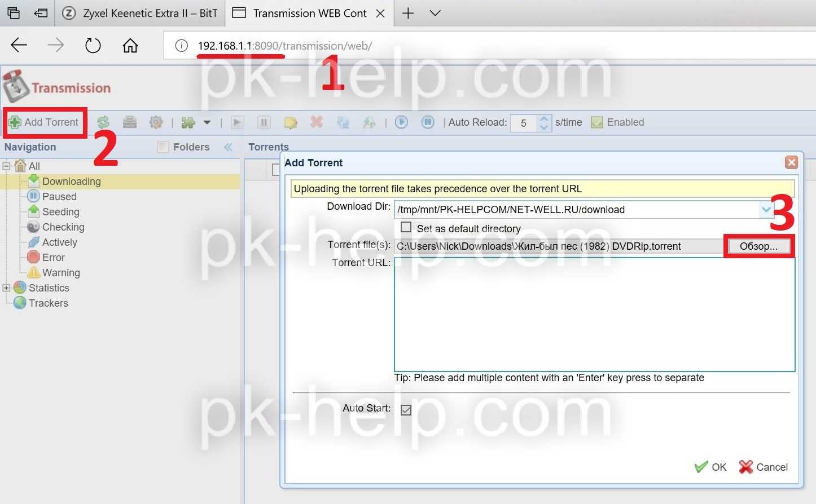Switch to Zyxel Keenetic Extra II tab
This screenshot has width=816, height=504.
pyautogui.click(x=140, y=13)
